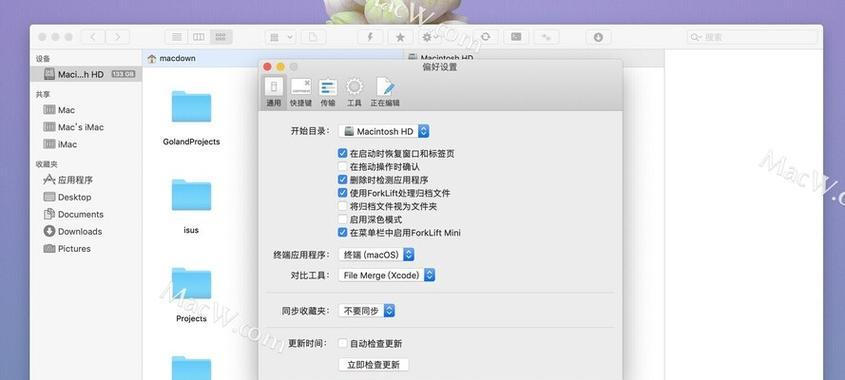This screenshot has width=845, height=380.
Task: Select the Projects folder icon
Action: click(191, 284)
